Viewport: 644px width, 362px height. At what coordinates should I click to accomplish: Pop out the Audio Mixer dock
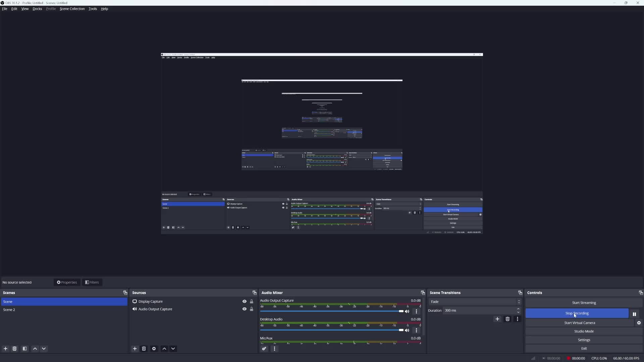coord(423,293)
